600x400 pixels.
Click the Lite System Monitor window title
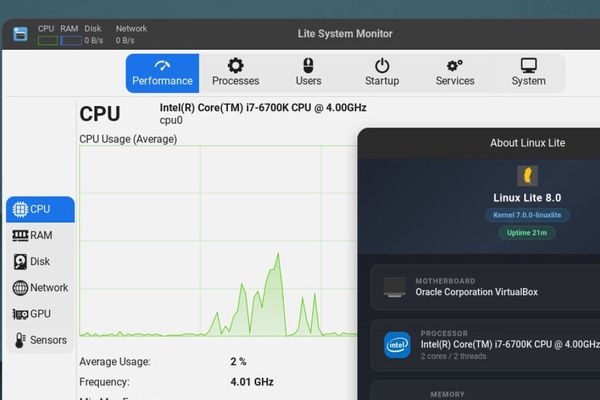(345, 34)
